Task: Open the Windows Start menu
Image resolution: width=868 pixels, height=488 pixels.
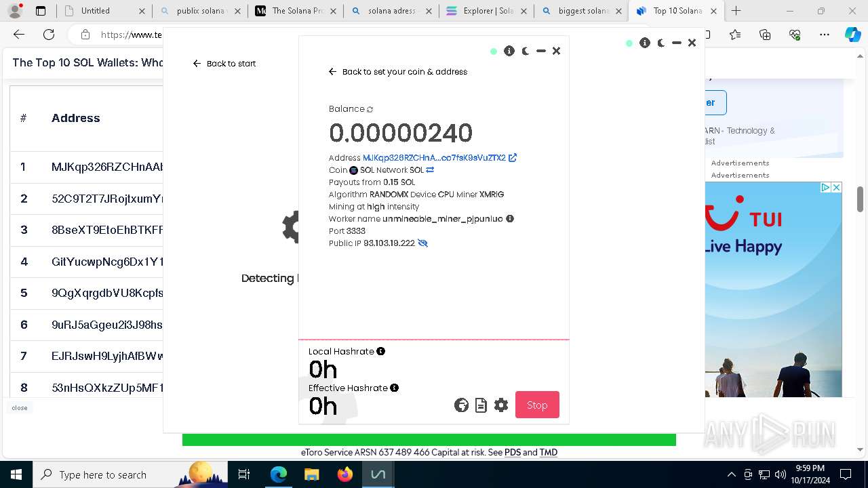Action: pyautogui.click(x=16, y=474)
